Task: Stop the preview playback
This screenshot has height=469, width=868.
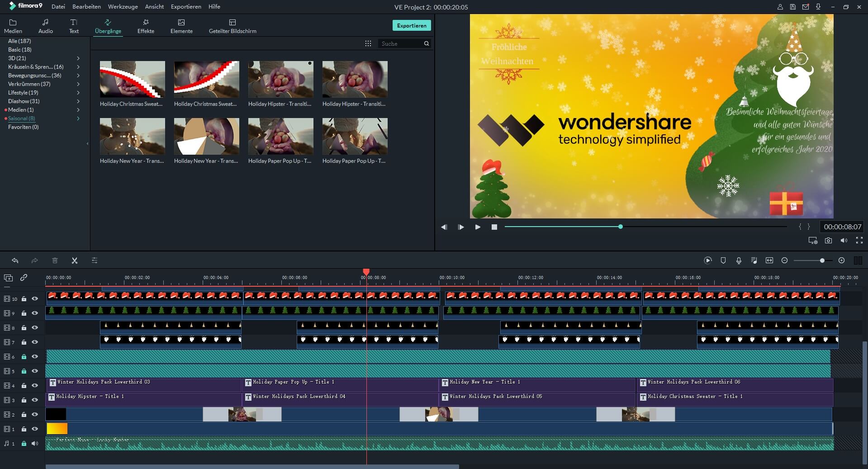Action: 494,227
